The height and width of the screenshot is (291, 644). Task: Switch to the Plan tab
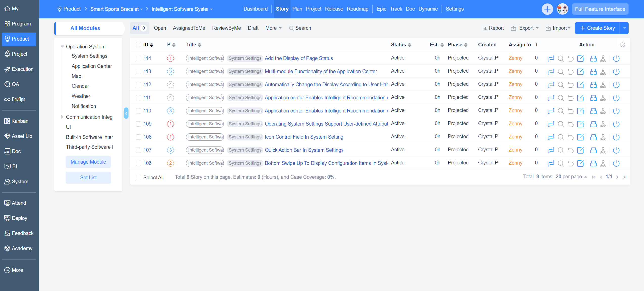coord(297,9)
